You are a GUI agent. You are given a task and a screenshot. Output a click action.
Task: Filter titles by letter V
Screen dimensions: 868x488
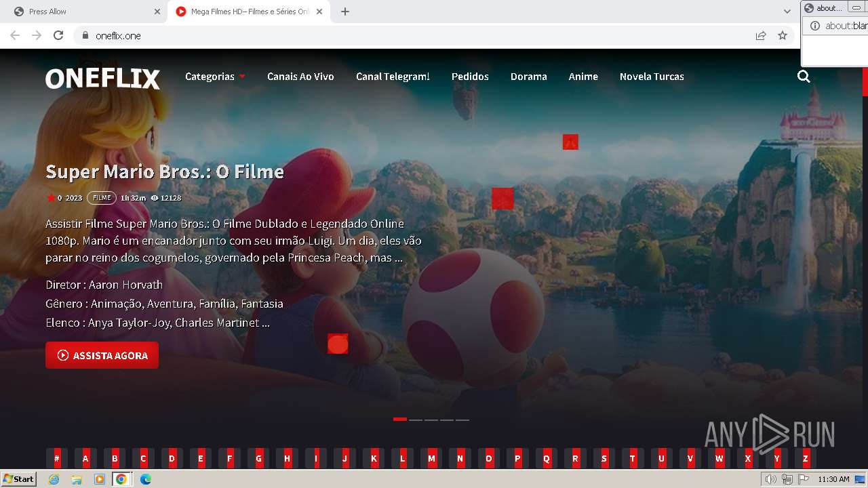coord(691,458)
